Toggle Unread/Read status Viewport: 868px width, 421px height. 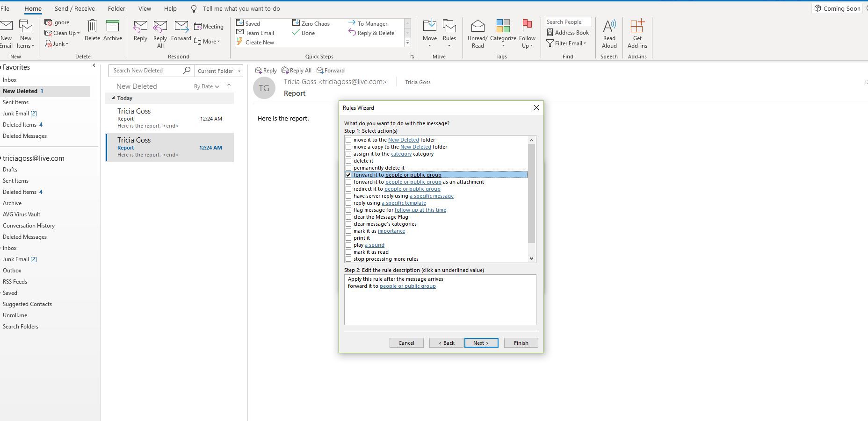coord(477,34)
